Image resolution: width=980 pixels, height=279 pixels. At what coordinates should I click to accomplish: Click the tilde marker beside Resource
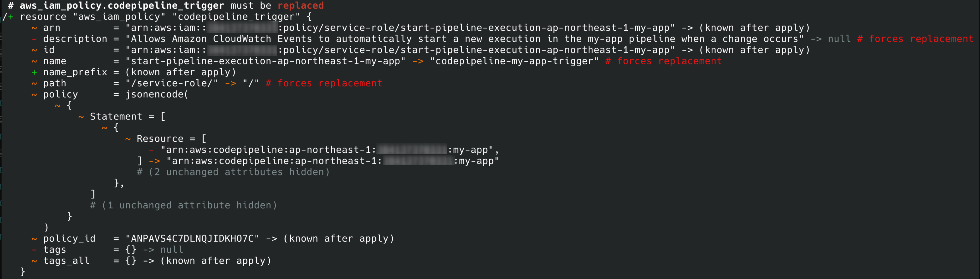coord(128,139)
